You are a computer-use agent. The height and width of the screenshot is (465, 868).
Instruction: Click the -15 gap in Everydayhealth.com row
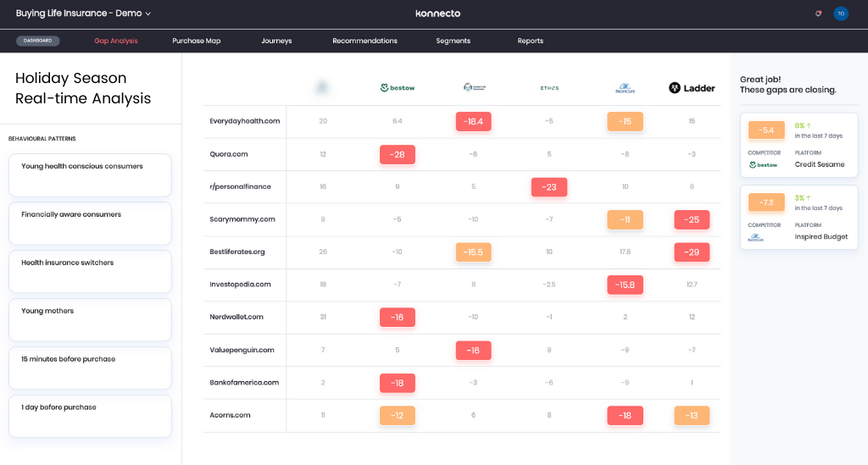[625, 122]
